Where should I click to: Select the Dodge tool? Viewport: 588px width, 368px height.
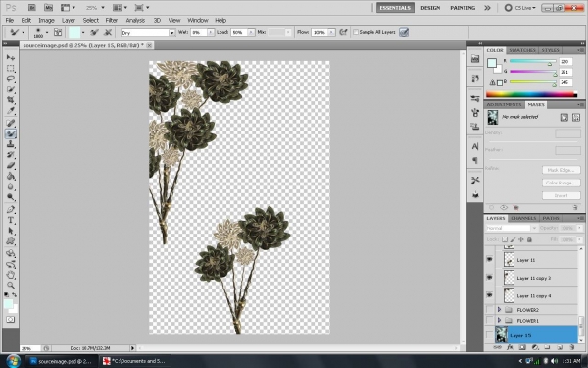(x=11, y=197)
